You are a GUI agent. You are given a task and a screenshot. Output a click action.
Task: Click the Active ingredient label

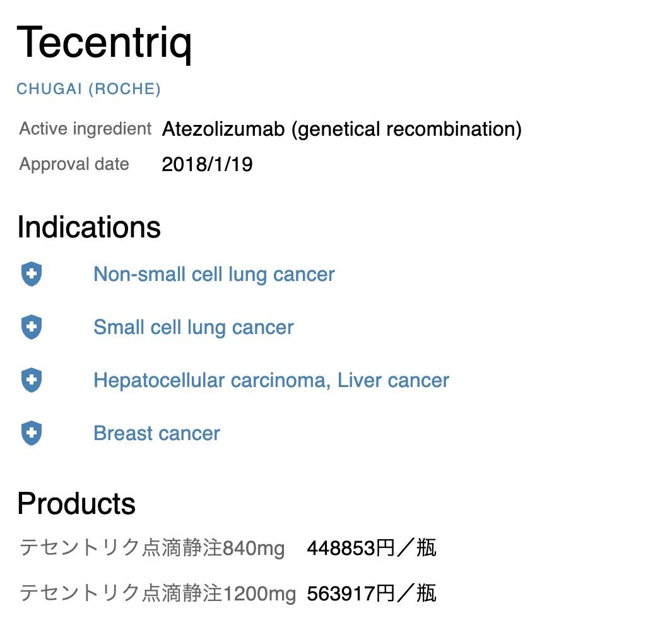pos(85,129)
